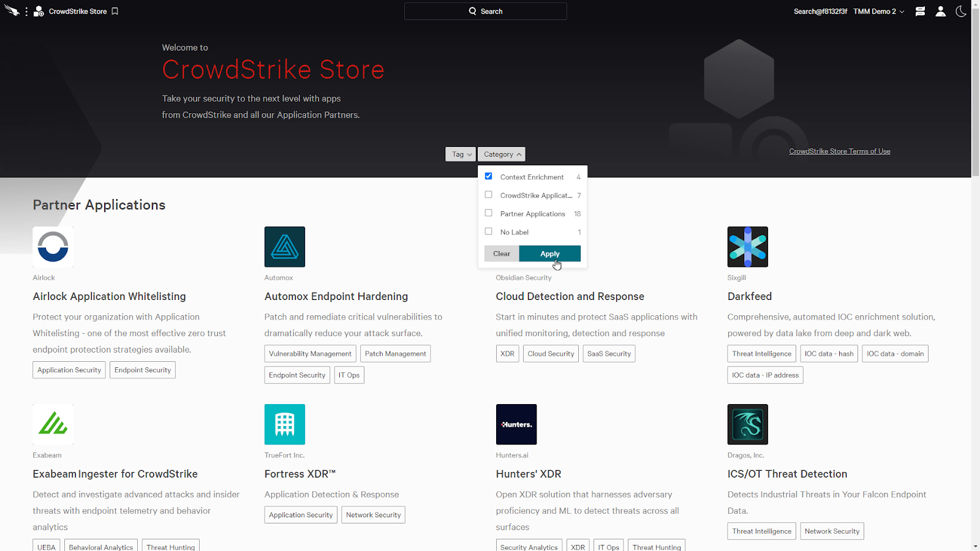The width and height of the screenshot is (980, 551).
Task: Click the Search field in the top bar
Action: 486,11
